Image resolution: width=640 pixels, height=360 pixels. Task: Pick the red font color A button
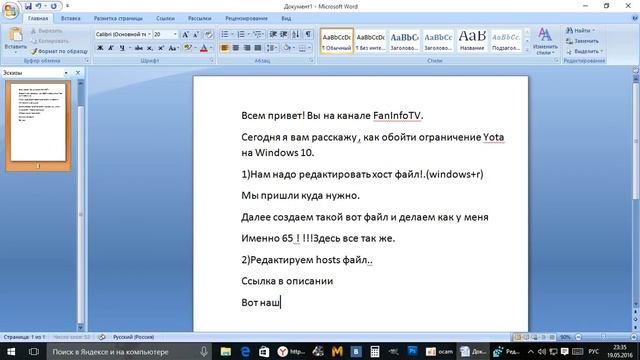point(204,48)
